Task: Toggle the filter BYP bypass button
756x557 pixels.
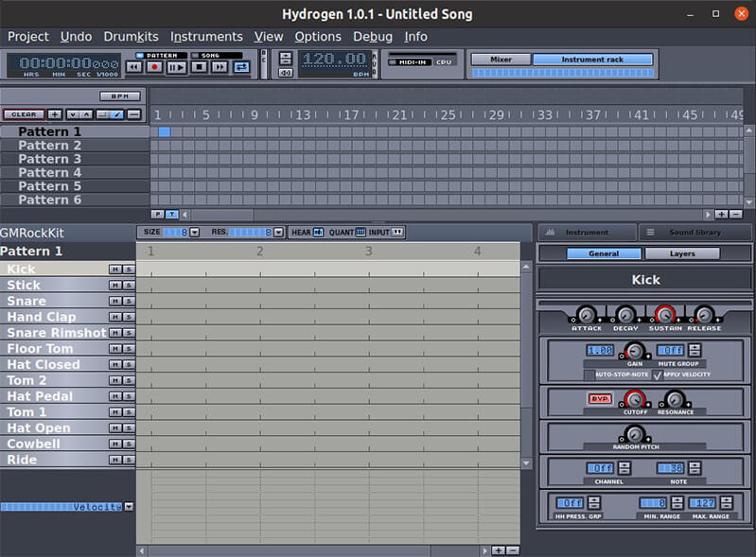Action: (x=599, y=399)
